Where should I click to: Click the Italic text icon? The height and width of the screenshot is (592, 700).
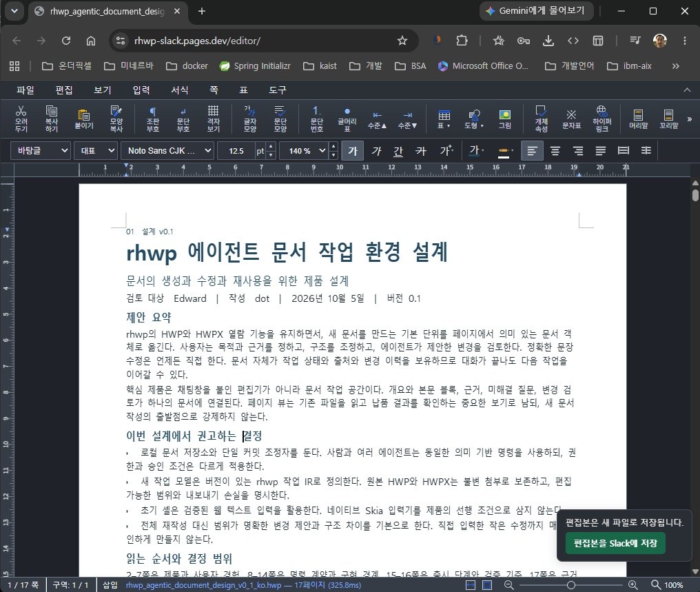(x=376, y=151)
